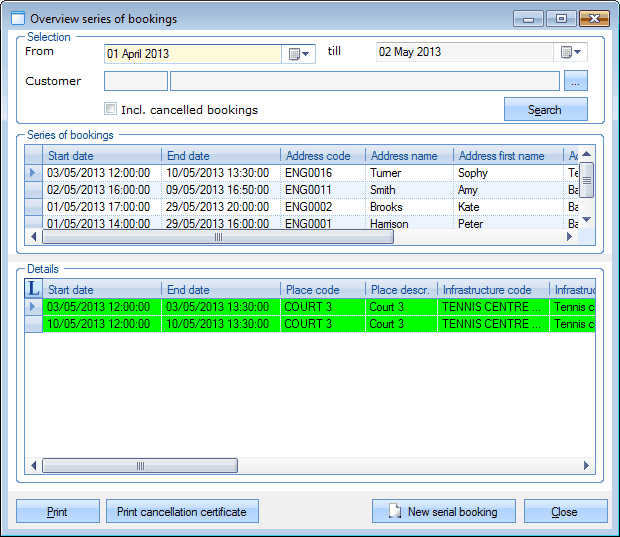Open customer lookup with the '...' button
This screenshot has width=620, height=537.
pos(575,81)
